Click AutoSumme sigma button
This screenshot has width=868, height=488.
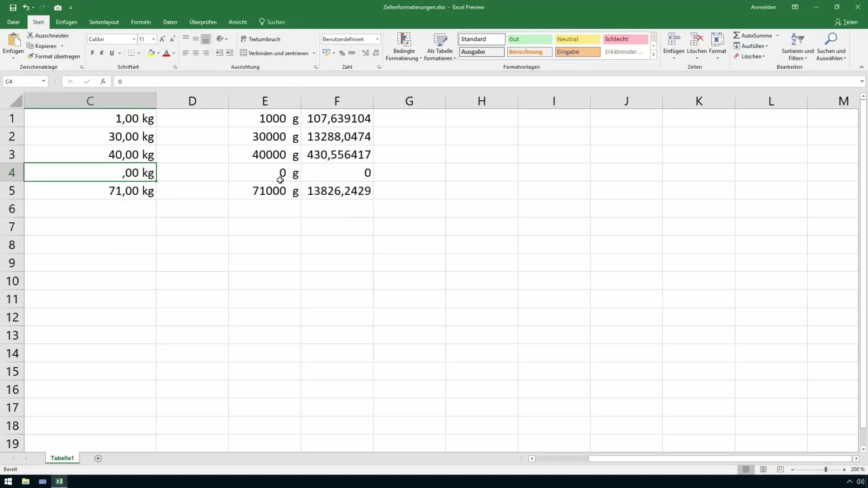coord(753,35)
